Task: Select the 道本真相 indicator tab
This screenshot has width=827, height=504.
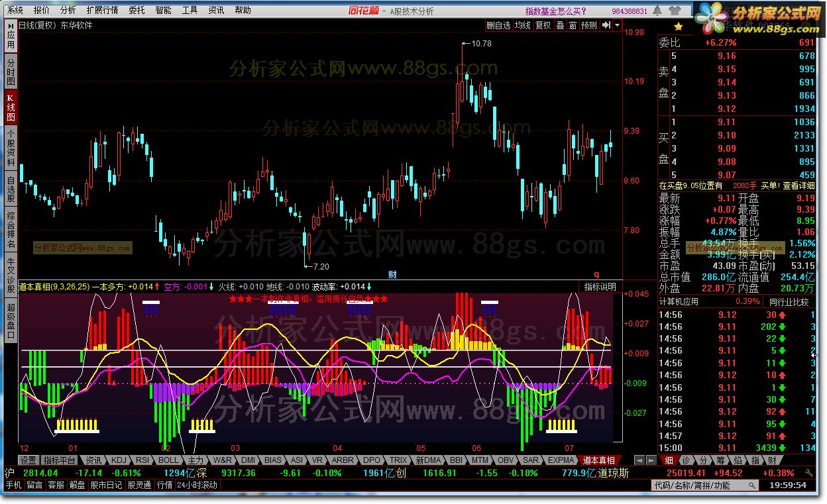Action: click(x=599, y=460)
